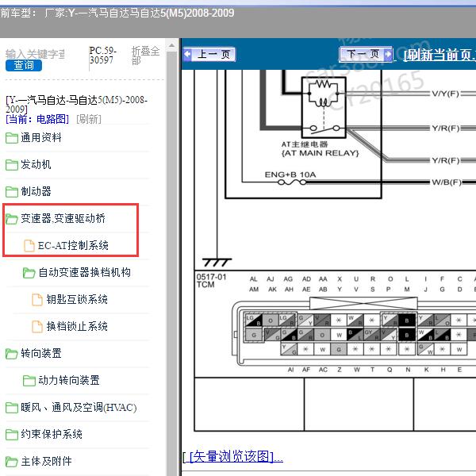
Task: Click the left arrow icon on 上一页
Action: pos(187,55)
